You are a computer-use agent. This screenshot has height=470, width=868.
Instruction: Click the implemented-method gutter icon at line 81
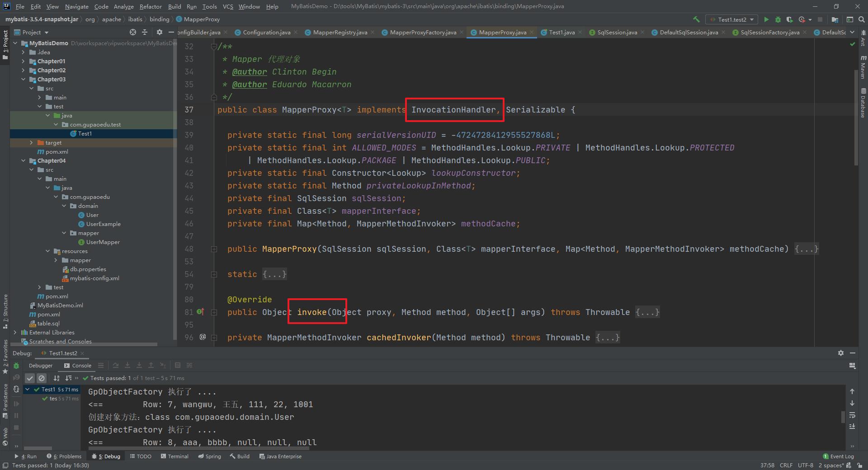click(x=201, y=312)
